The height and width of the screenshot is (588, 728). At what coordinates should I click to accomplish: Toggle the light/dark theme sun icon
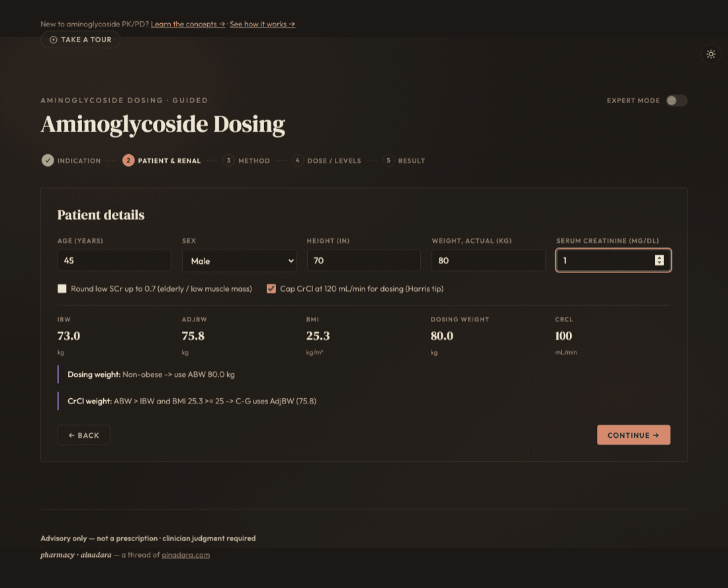coord(710,54)
